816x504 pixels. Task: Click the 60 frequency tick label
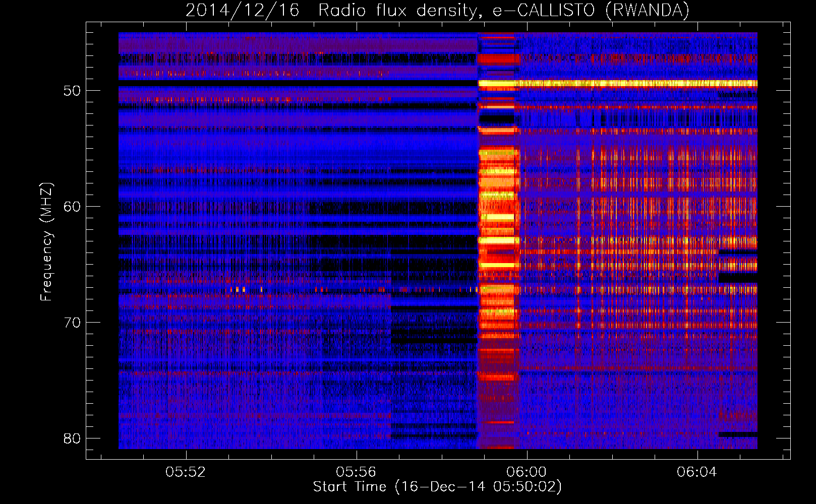pos(72,207)
